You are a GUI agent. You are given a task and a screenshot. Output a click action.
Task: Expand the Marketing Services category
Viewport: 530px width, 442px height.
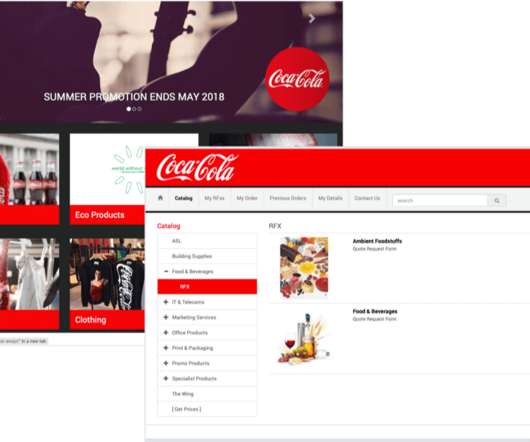pos(166,317)
